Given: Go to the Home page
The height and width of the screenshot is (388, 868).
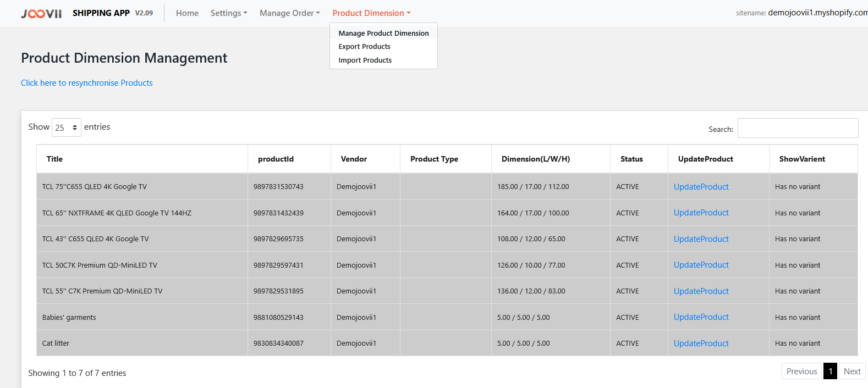Looking at the screenshot, I should click(187, 13).
